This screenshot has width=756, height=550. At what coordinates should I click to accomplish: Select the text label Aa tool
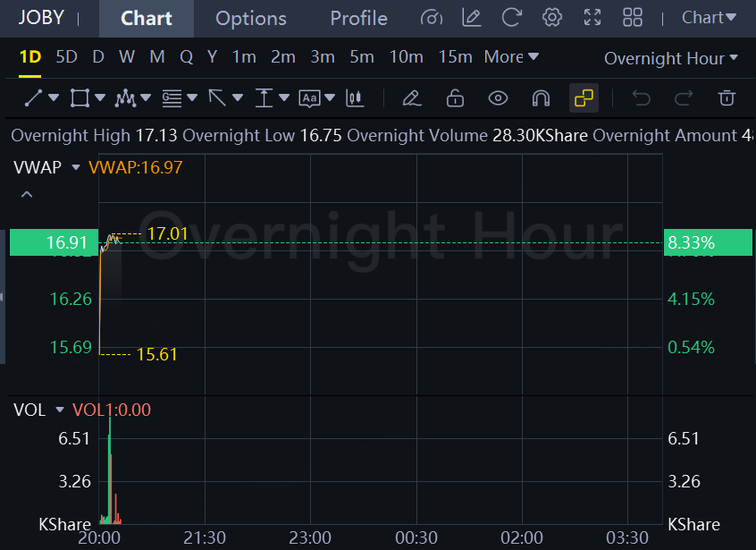[x=309, y=98]
